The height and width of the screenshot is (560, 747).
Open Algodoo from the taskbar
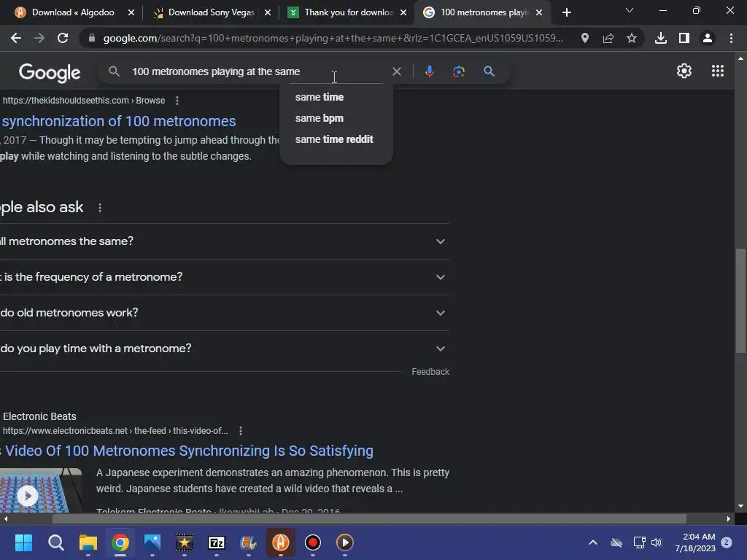[x=281, y=542]
